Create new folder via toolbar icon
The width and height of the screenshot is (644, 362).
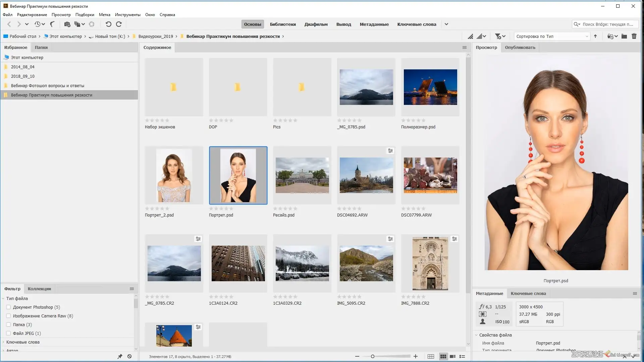tap(624, 36)
